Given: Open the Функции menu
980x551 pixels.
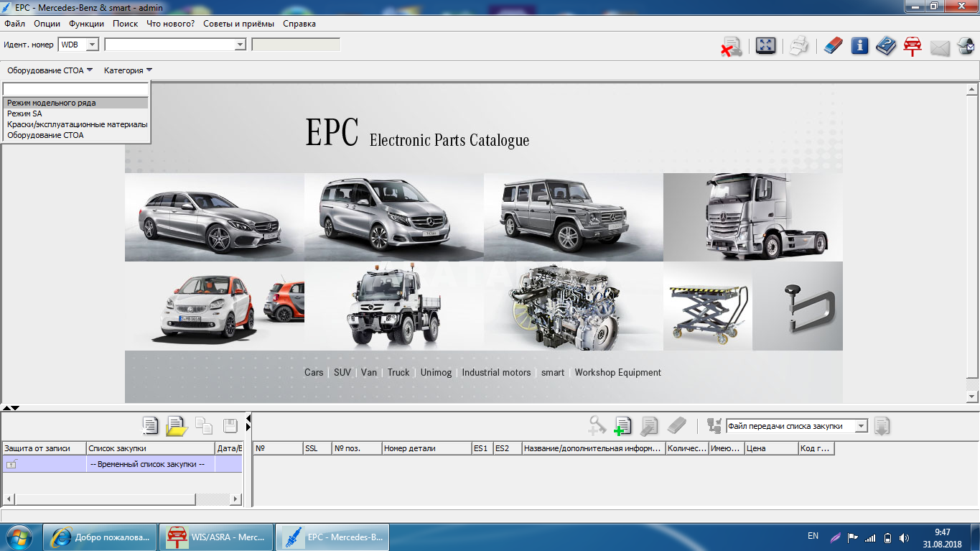Looking at the screenshot, I should point(86,24).
